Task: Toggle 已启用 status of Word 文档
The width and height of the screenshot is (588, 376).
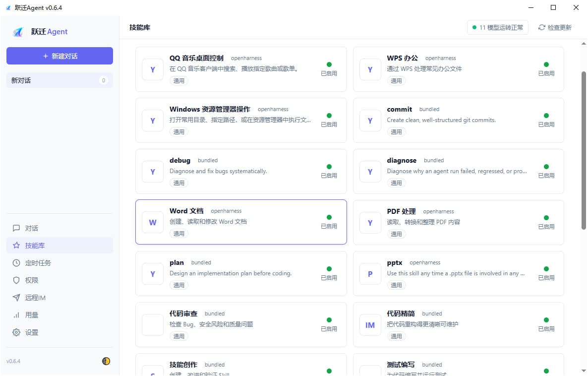Action: click(329, 222)
